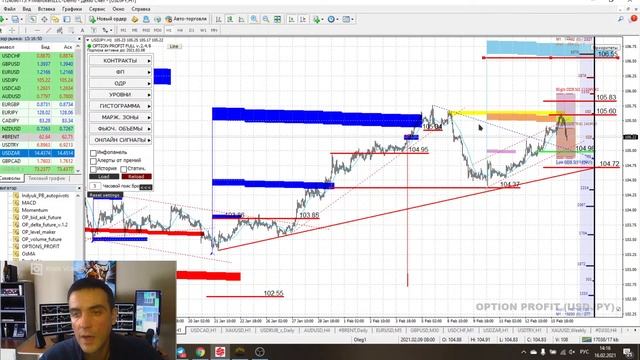Click the Auto Scroll chart icon
Screen dimensions: 640x360
tap(291, 19)
